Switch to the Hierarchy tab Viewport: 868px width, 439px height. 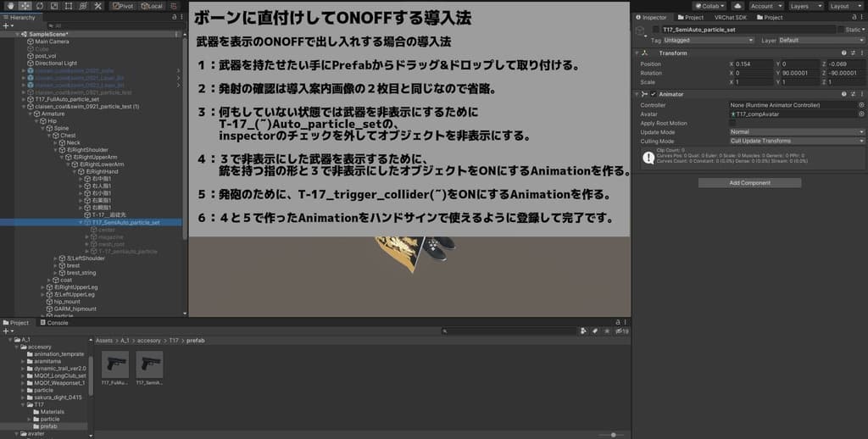click(19, 17)
